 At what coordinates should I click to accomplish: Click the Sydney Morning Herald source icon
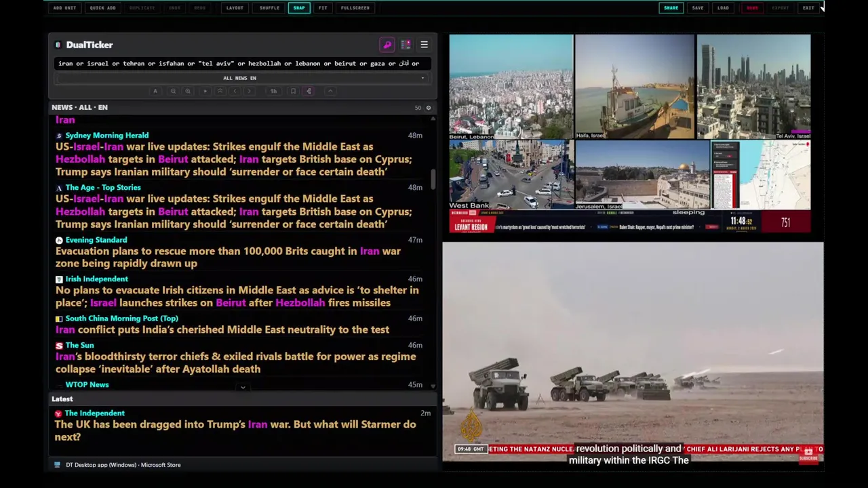point(59,136)
